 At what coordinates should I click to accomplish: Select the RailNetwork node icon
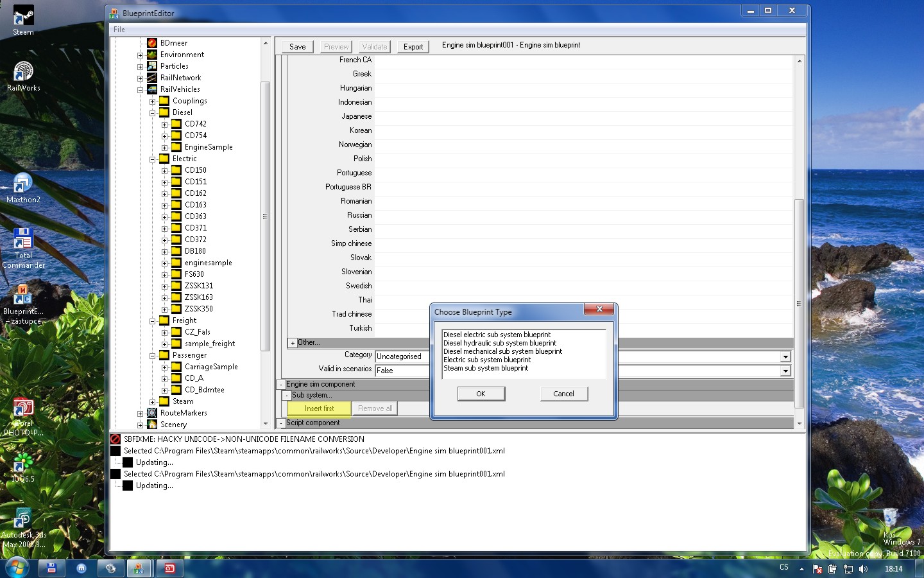(x=152, y=78)
